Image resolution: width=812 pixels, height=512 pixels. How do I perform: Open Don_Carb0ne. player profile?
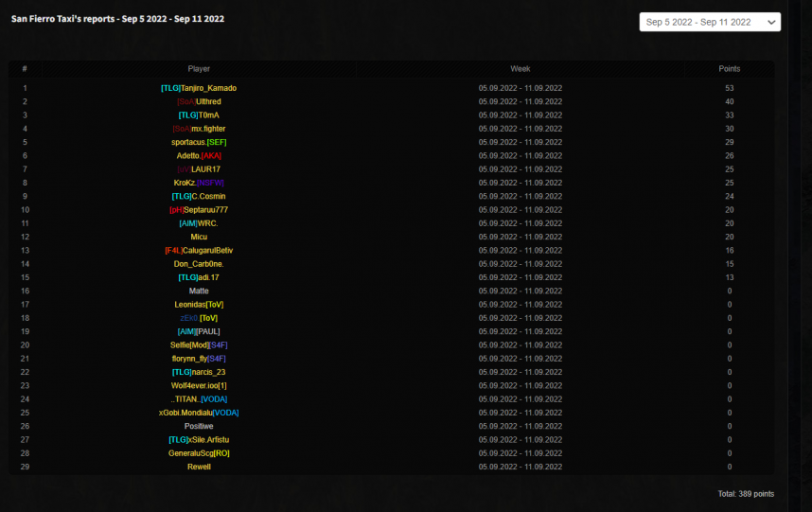tap(199, 264)
